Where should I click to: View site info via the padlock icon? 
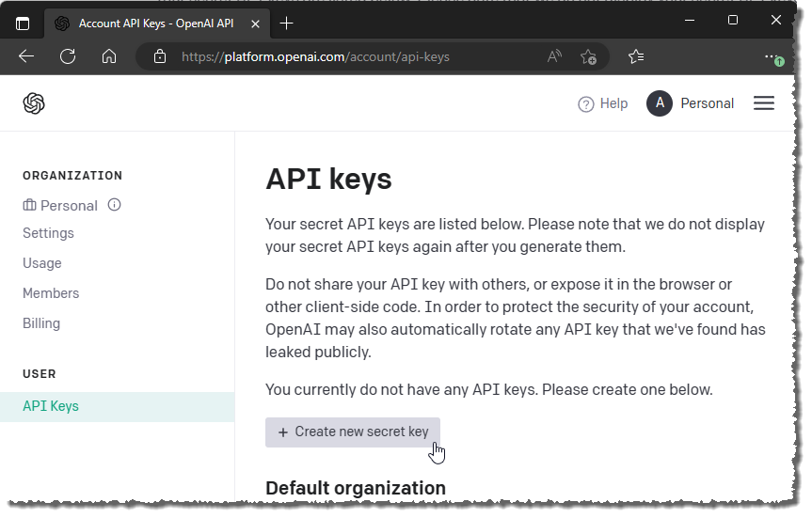pyautogui.click(x=160, y=56)
